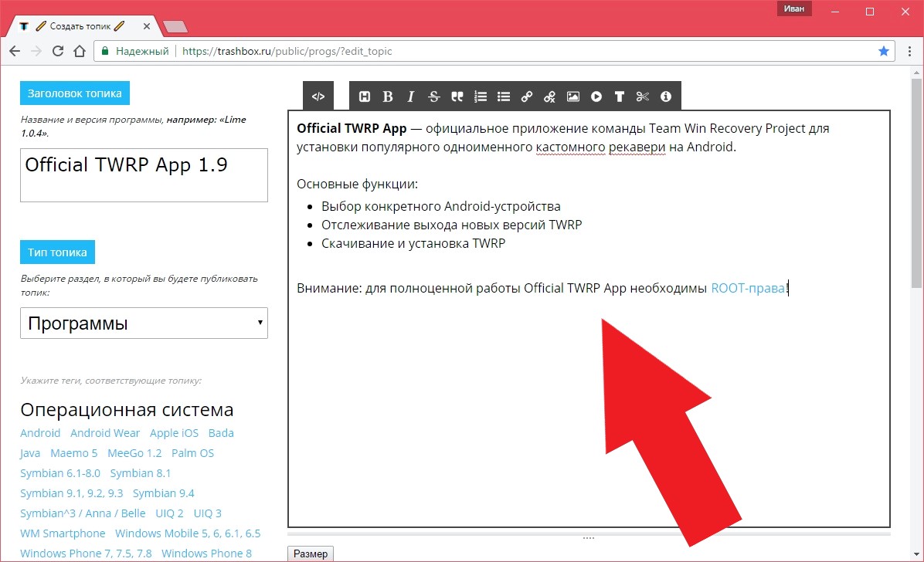Select the Windows Mobile 5, 6, 6.1, 6.5 tag
Viewport: 924px width, 562px height.
pos(188,533)
